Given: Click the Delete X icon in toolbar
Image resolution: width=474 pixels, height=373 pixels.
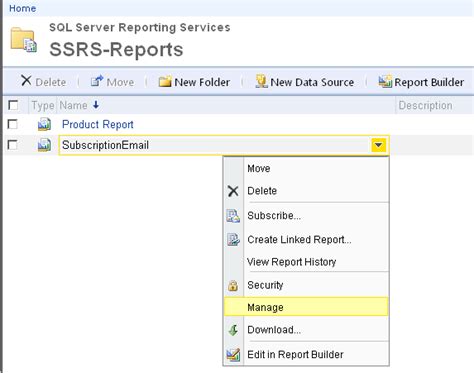Looking at the screenshot, I should [26, 81].
